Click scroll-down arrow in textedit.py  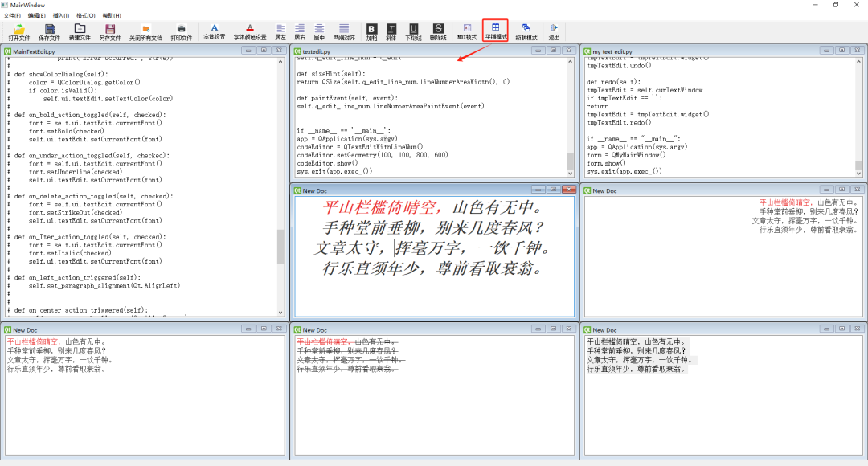570,174
